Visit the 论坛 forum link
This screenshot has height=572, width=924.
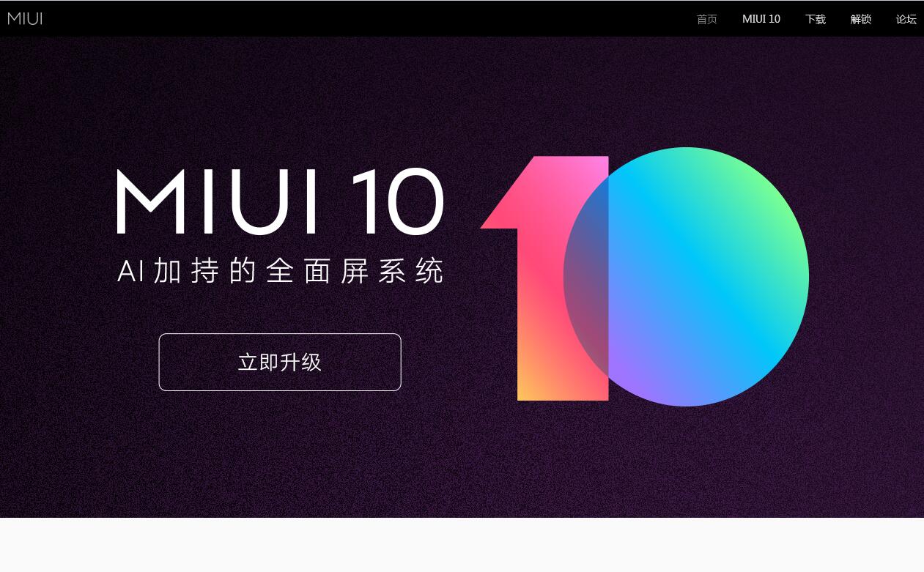tap(906, 19)
